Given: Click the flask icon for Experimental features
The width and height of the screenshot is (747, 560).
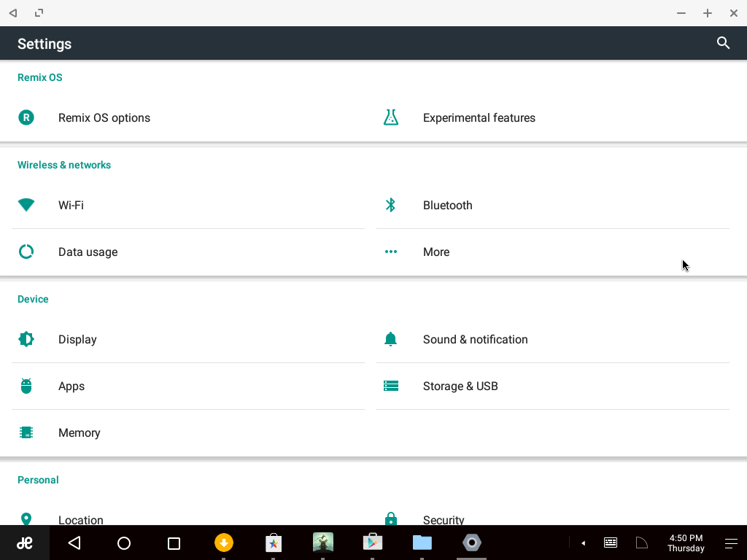Looking at the screenshot, I should click(x=391, y=117).
